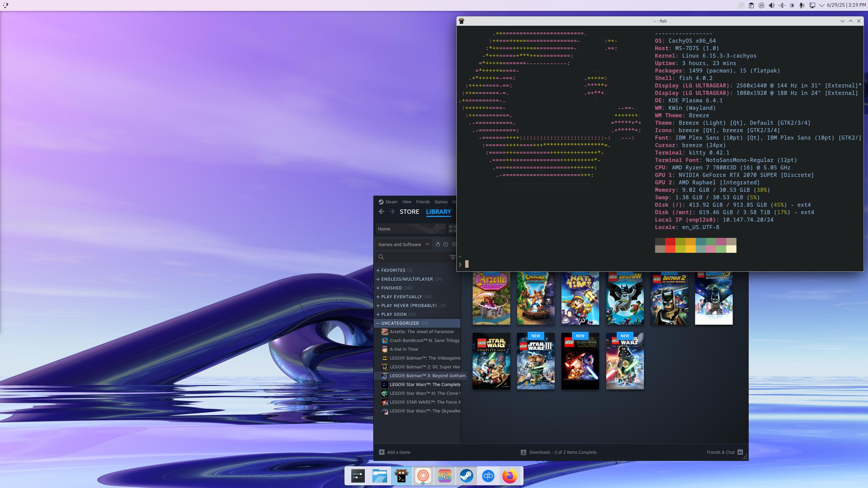Open View menu in Steam
The image size is (868, 488).
click(407, 202)
